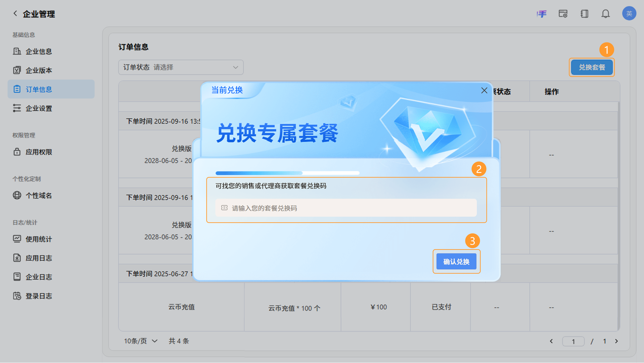644x363 pixels.
Task: Select 订单信息 menu item
Action: (x=51, y=89)
